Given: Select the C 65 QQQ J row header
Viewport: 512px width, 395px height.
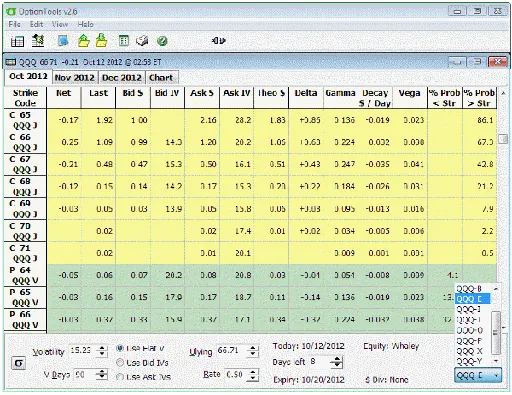Looking at the screenshot, I should pos(25,120).
